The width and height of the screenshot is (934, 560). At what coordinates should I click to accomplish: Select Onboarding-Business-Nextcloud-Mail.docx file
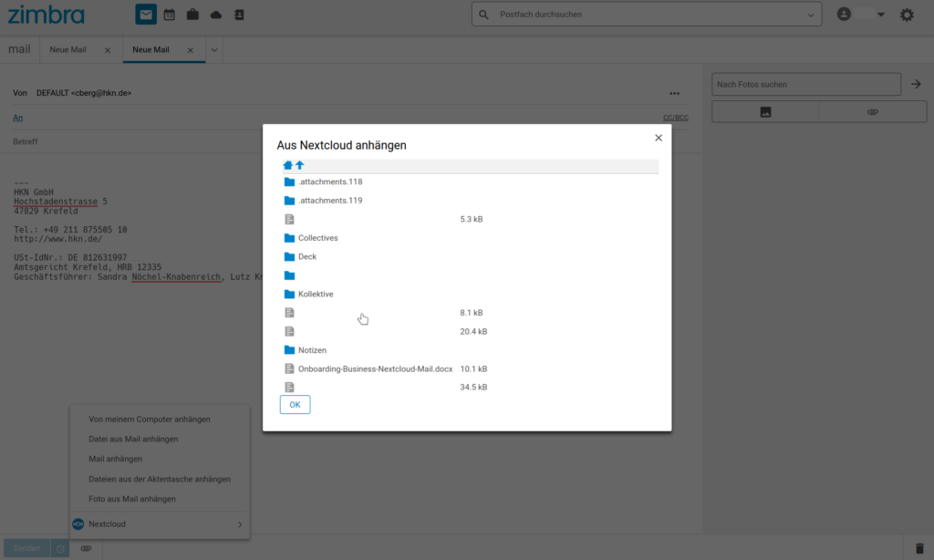(375, 369)
